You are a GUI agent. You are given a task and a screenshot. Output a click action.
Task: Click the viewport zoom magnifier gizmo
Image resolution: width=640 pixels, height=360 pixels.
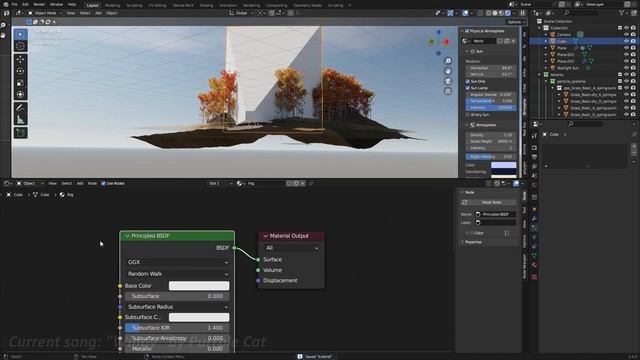448,61
